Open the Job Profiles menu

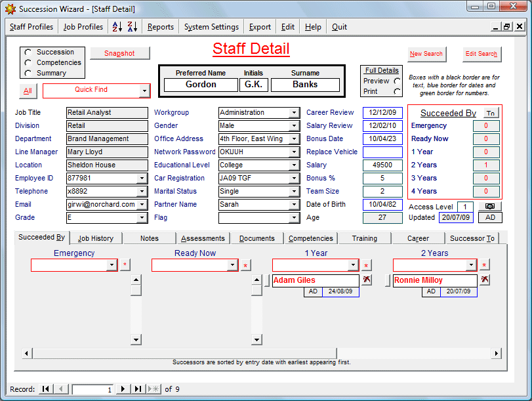[83, 27]
